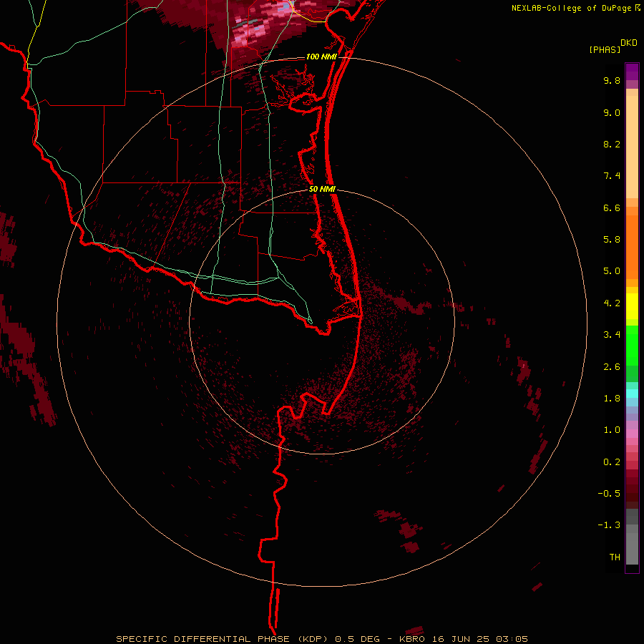Click the gray band at the color bar bottom
This screenshot has height=644, width=644.
(x=632, y=545)
